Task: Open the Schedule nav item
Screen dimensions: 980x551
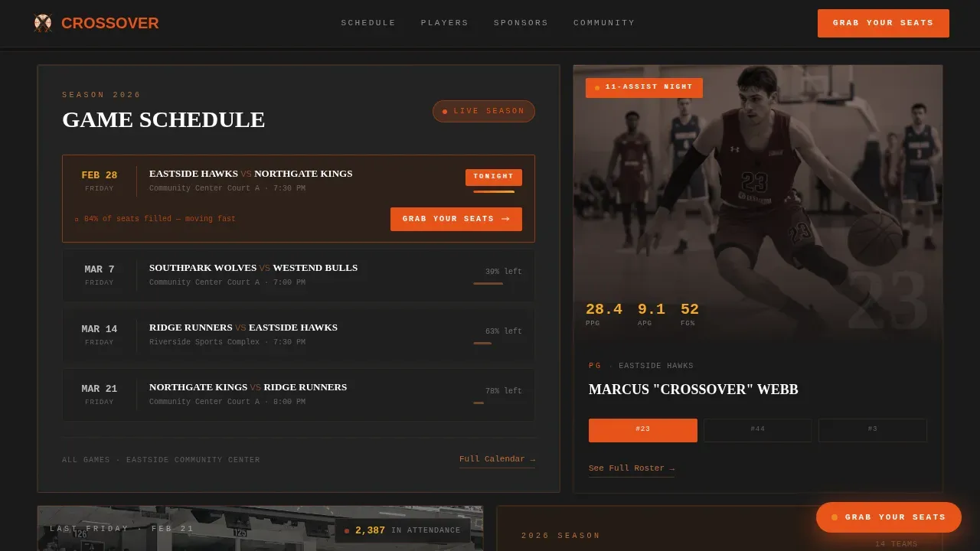Action: click(368, 23)
